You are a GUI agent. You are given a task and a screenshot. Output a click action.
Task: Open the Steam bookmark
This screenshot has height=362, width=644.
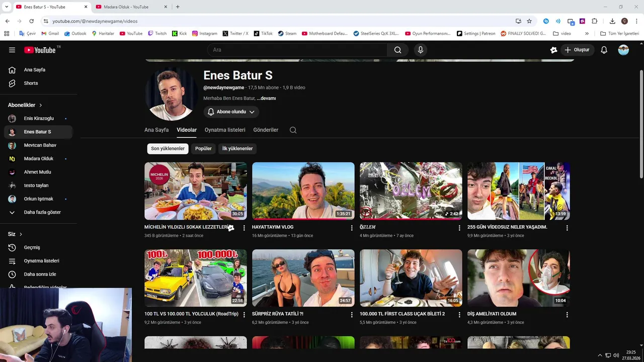pos(287,34)
